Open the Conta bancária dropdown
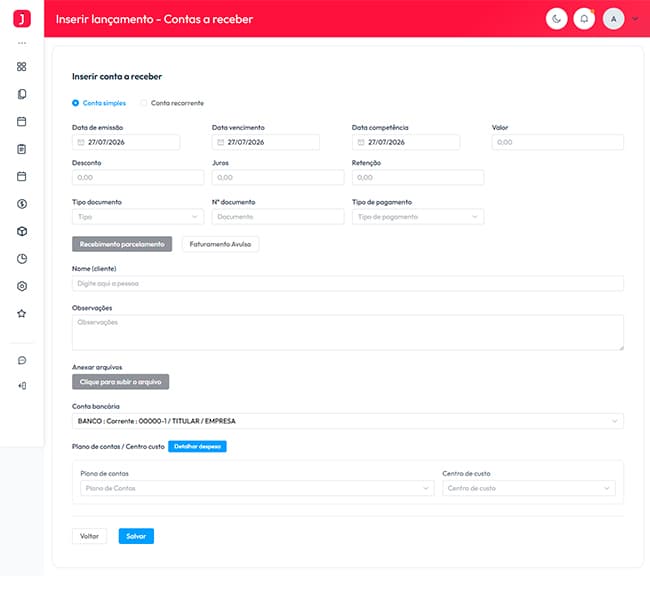The image size is (650, 611). [348, 421]
